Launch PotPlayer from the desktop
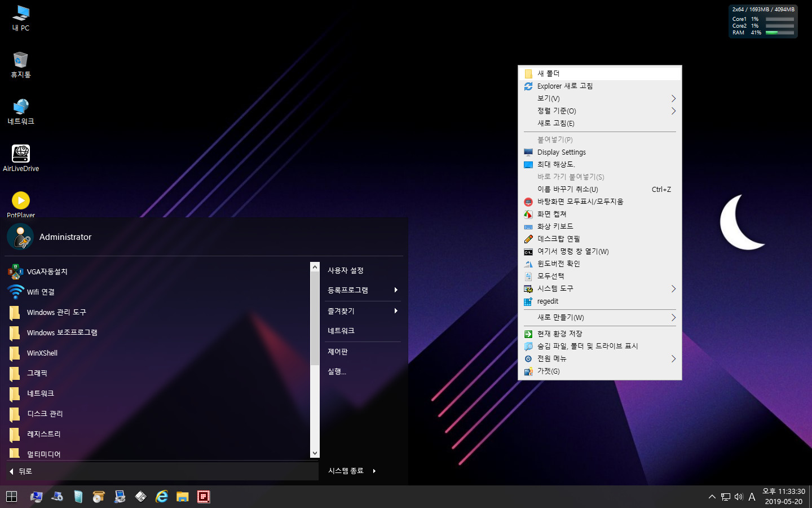The height and width of the screenshot is (508, 812). [21, 204]
